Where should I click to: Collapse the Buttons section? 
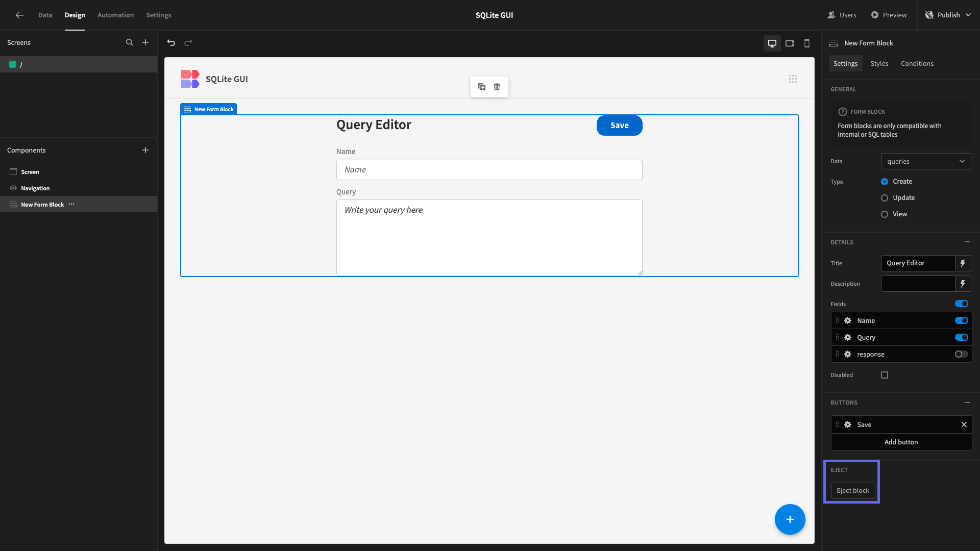967,403
